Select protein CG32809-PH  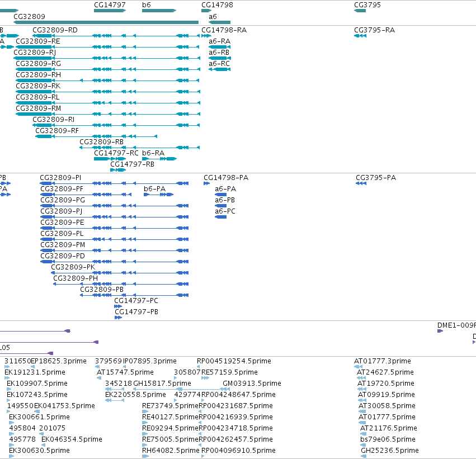coord(76,278)
